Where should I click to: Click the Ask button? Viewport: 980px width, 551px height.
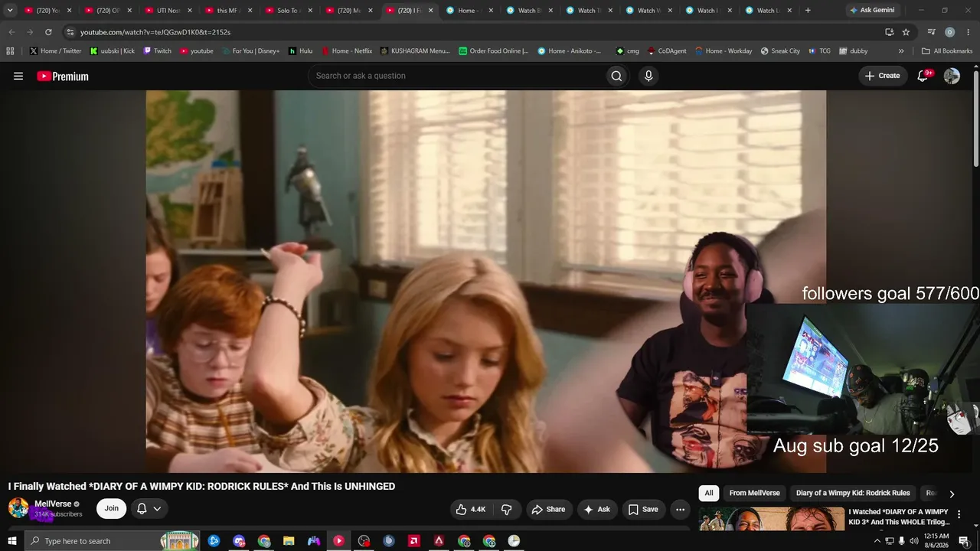coord(596,509)
